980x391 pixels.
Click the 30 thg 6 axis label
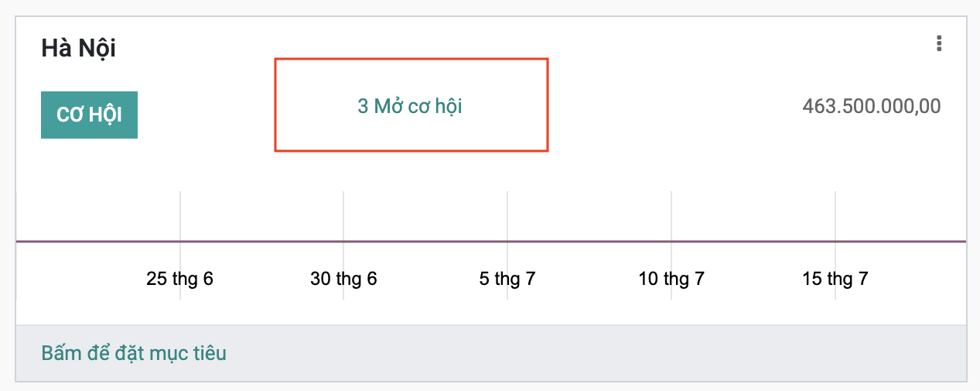click(x=343, y=279)
